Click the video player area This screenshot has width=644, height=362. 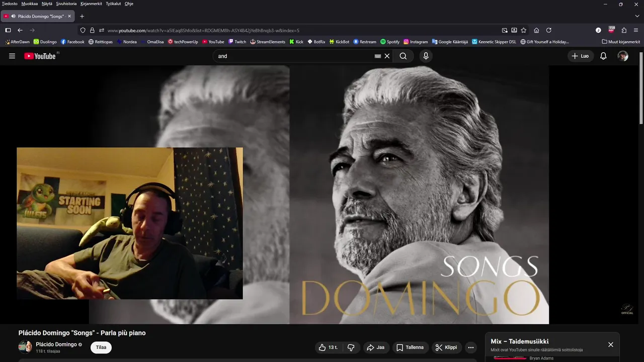pyautogui.click(x=319, y=195)
